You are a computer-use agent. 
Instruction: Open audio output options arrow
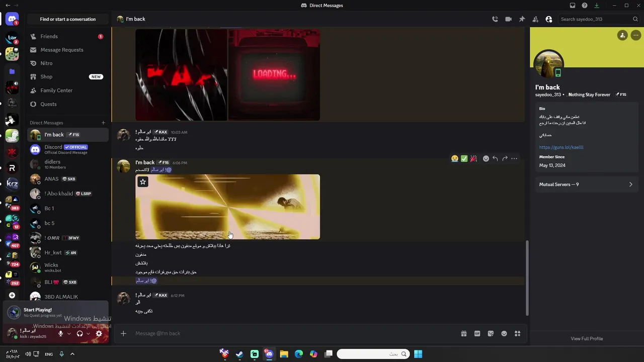(x=88, y=333)
